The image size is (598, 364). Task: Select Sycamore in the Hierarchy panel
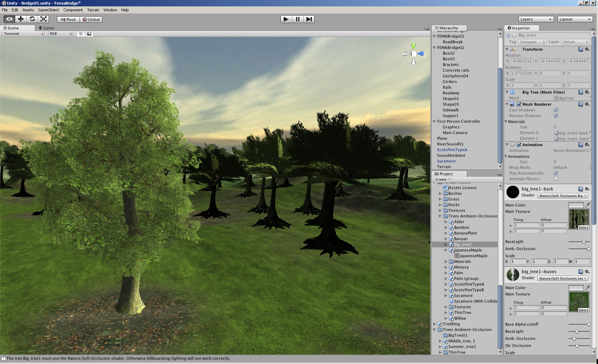pos(446,161)
